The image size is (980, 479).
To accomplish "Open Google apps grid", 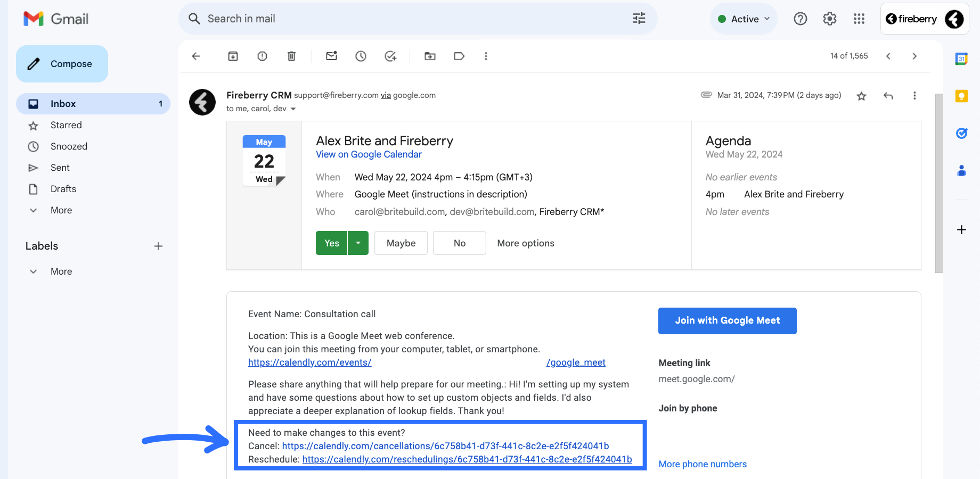I will click(x=859, y=19).
